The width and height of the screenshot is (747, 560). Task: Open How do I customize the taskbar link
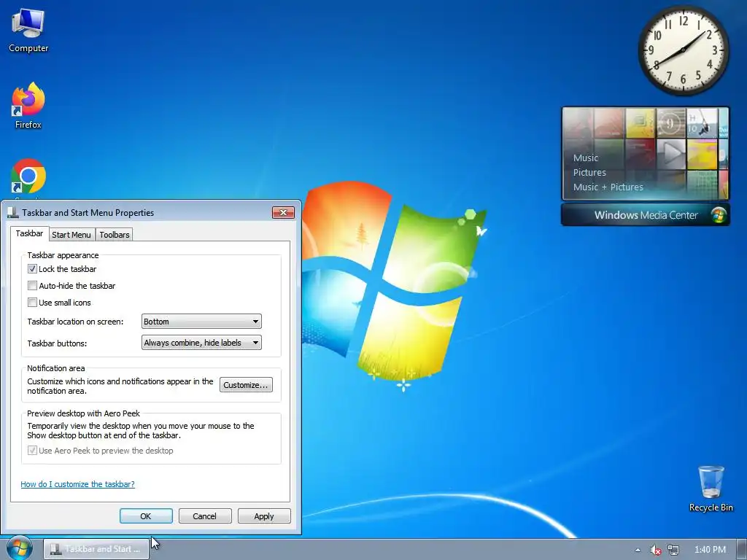pos(77,484)
